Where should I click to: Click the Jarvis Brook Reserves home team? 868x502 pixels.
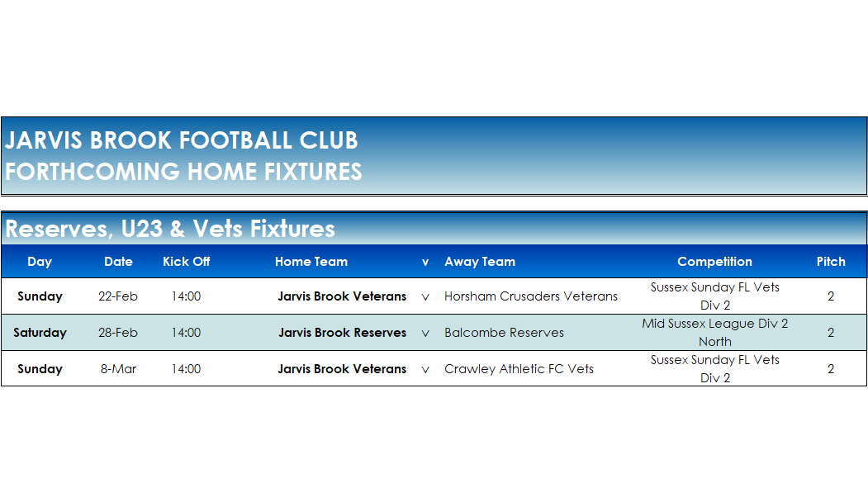342,333
